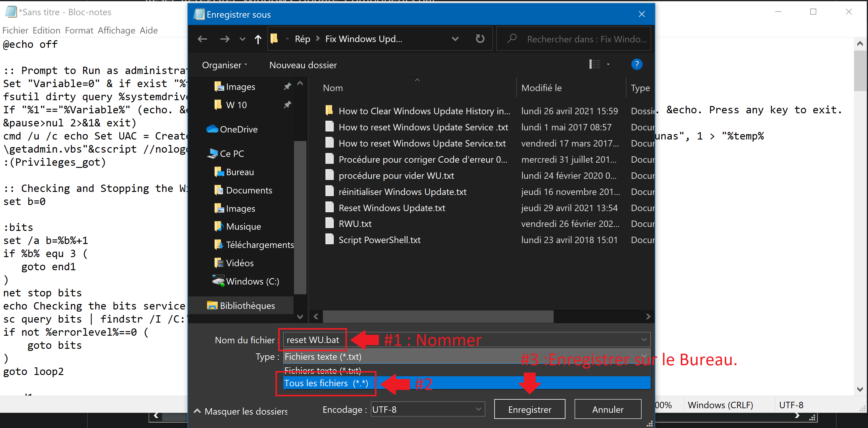The height and width of the screenshot is (428, 868).
Task: Open the Organiser menu
Action: tap(224, 65)
